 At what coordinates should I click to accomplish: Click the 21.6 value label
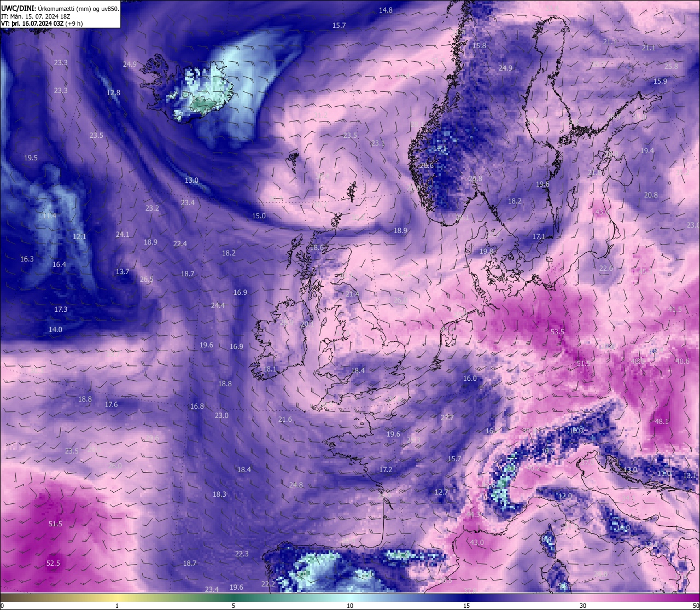coord(285,420)
